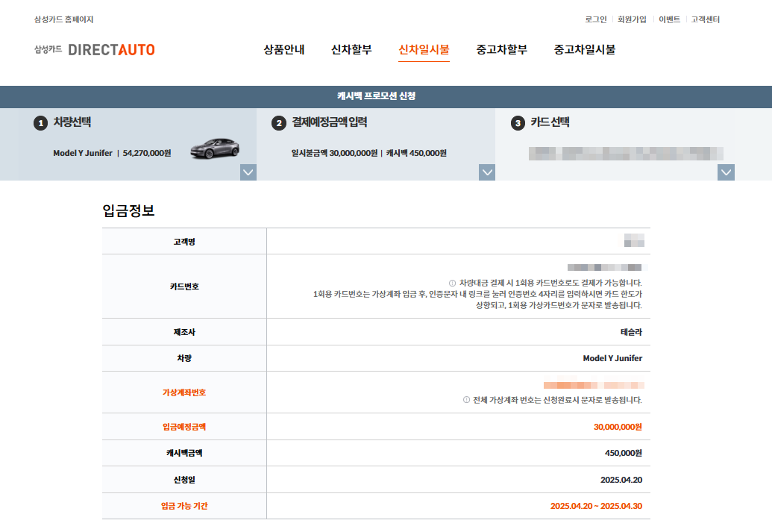Select the 신차할부 menu item
This screenshot has width=772, height=532.
click(351, 49)
